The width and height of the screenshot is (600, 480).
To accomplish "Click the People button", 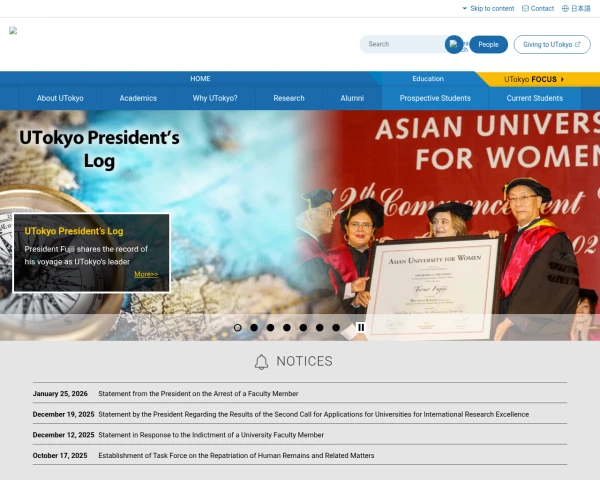I will click(488, 44).
